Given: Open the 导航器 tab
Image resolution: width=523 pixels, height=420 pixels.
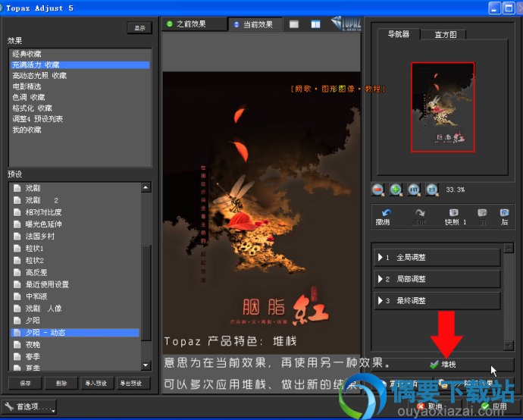Looking at the screenshot, I should tap(399, 34).
